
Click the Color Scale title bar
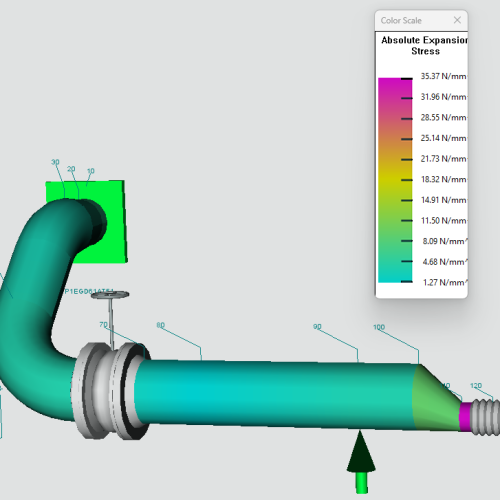click(413, 21)
